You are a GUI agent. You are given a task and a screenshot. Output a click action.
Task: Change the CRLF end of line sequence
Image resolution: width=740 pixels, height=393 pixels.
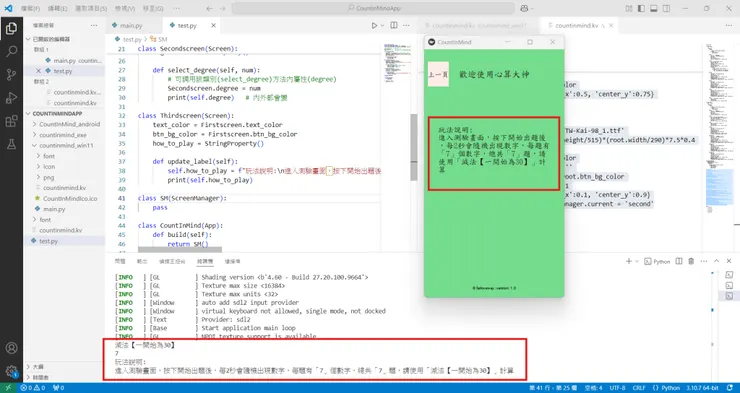point(639,388)
